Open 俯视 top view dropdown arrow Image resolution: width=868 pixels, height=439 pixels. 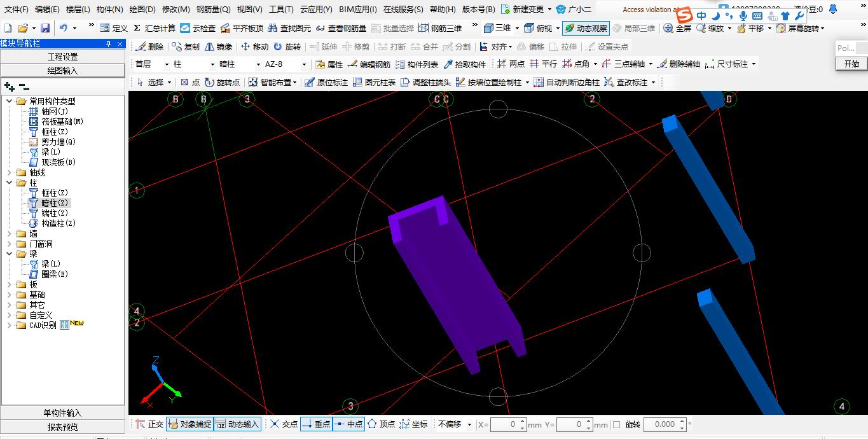point(558,28)
